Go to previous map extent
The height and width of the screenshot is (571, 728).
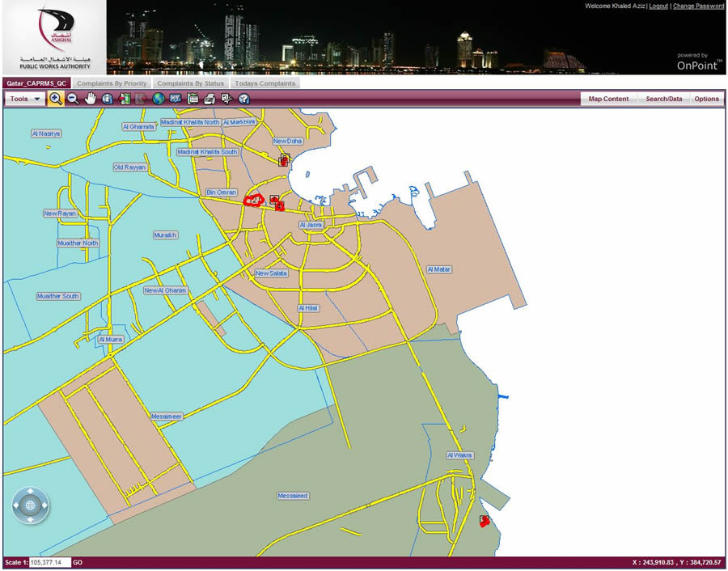pos(125,99)
